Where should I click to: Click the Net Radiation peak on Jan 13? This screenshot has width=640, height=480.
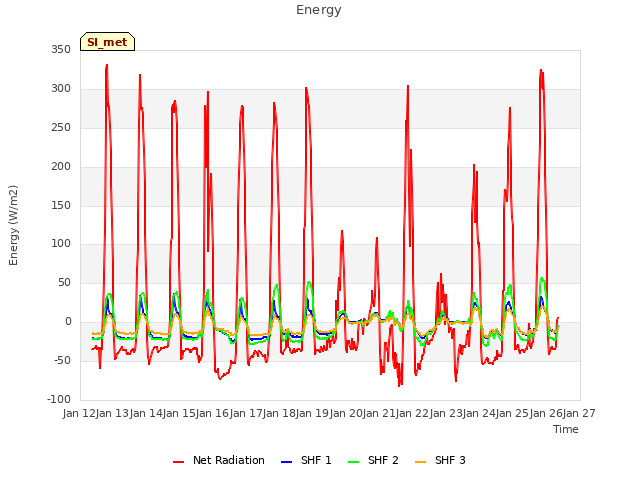point(107,65)
